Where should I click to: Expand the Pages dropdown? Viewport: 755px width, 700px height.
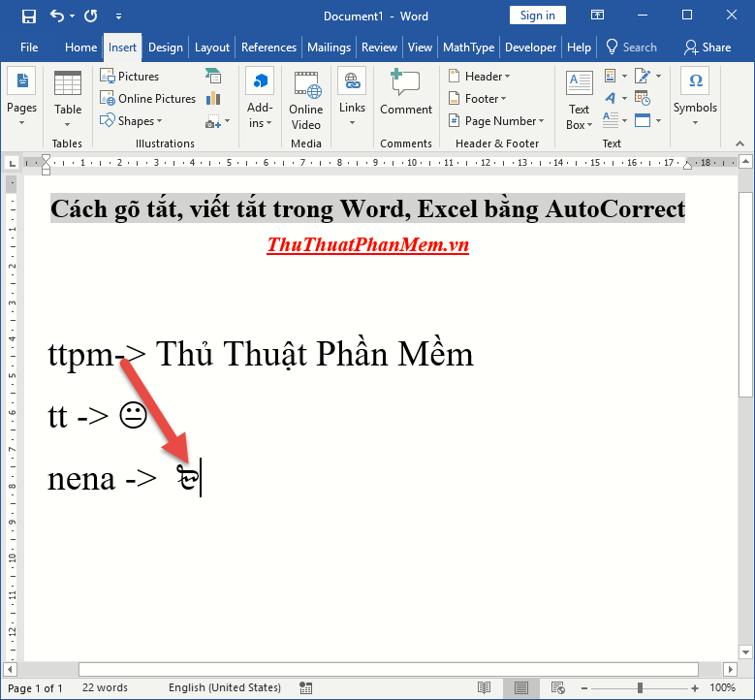(x=21, y=98)
